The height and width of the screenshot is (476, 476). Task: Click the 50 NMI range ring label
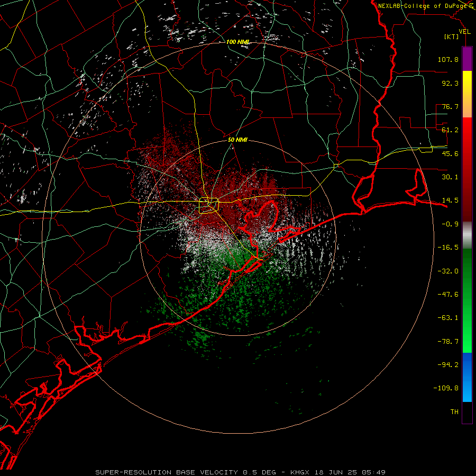point(237,140)
